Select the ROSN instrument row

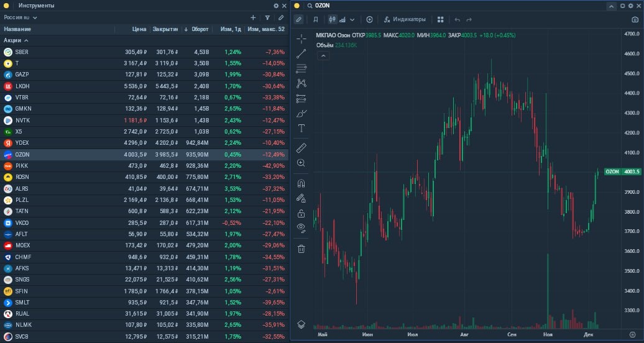pyautogui.click(x=144, y=177)
